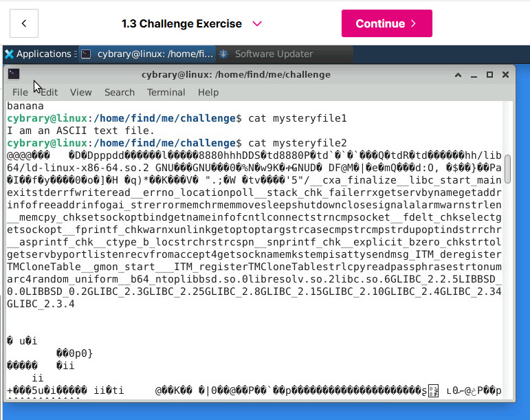This screenshot has height=420, width=530.
Task: Open the Help menu in terminal
Action: point(208,92)
